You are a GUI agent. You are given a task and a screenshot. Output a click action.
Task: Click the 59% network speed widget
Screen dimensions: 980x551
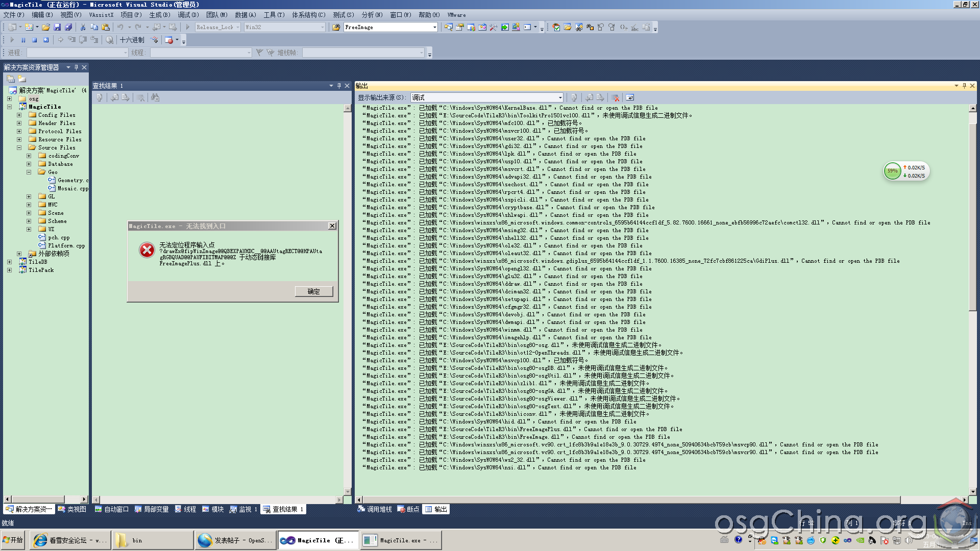[x=906, y=171]
